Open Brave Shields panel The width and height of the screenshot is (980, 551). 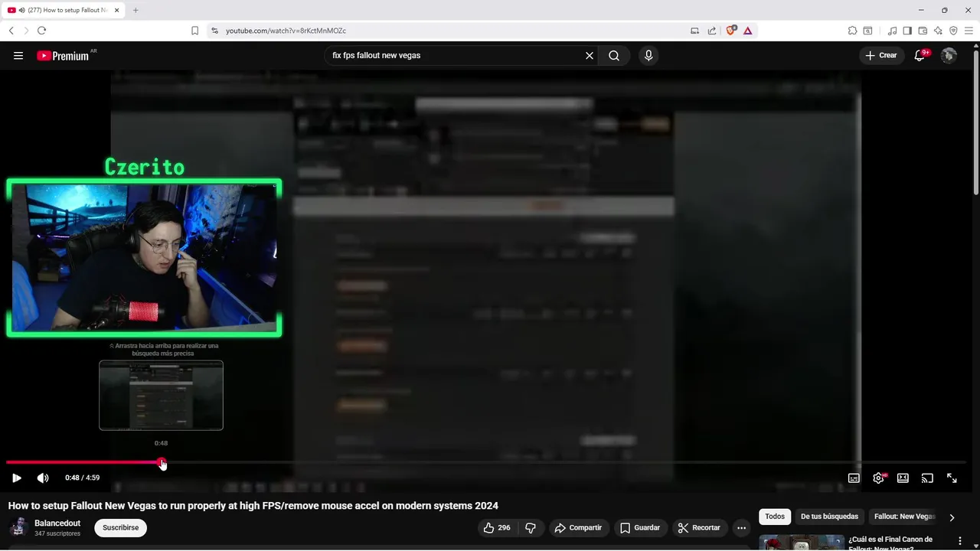pos(730,31)
